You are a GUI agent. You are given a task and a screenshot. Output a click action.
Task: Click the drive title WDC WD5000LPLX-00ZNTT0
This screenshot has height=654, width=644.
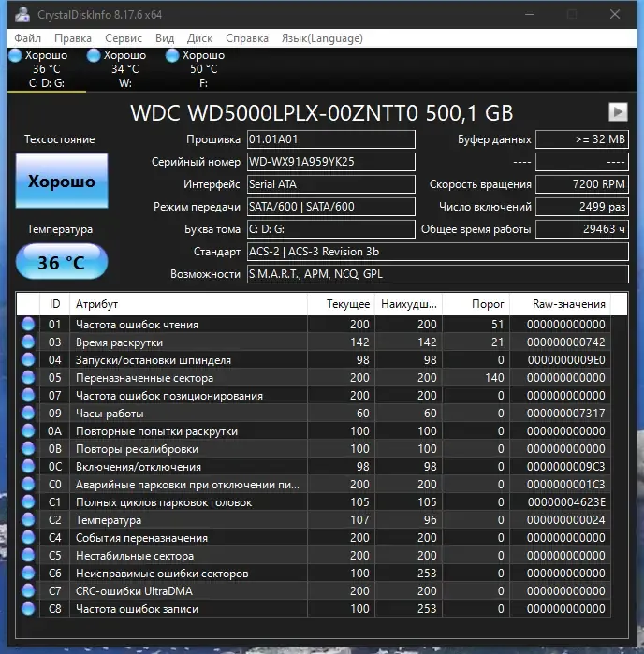(321, 112)
